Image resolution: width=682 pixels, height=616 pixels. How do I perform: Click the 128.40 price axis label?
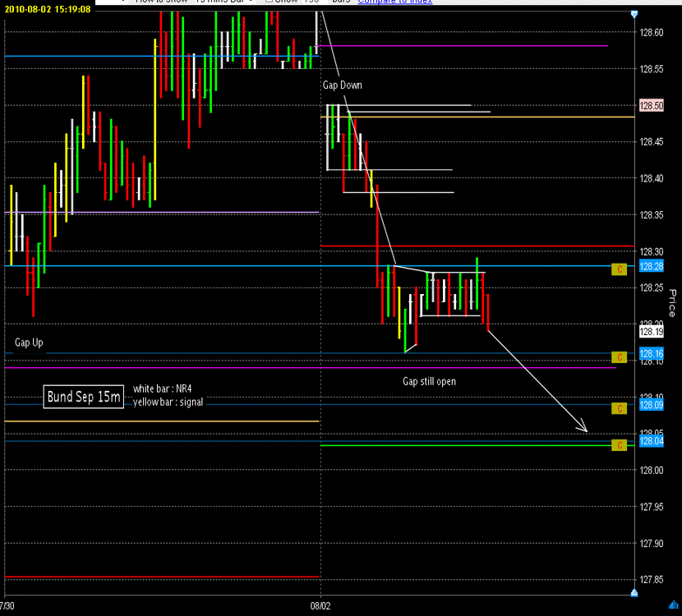(x=651, y=178)
